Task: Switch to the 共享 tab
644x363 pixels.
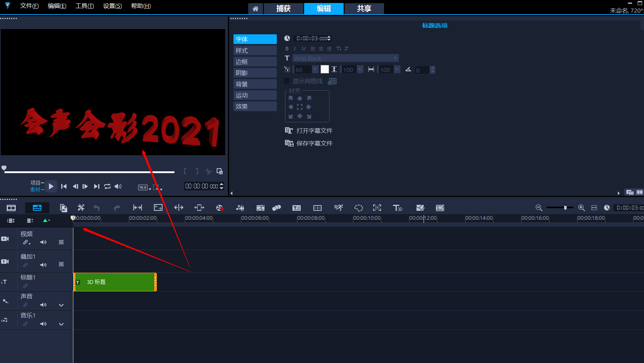Action: coord(364,9)
